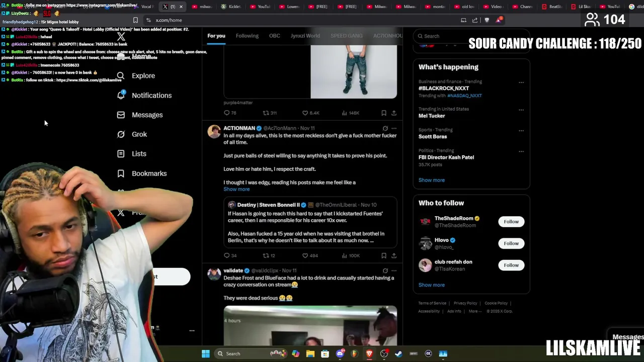Click the X logo in sidebar
Viewport: 644px width, 362px height.
pos(121,37)
